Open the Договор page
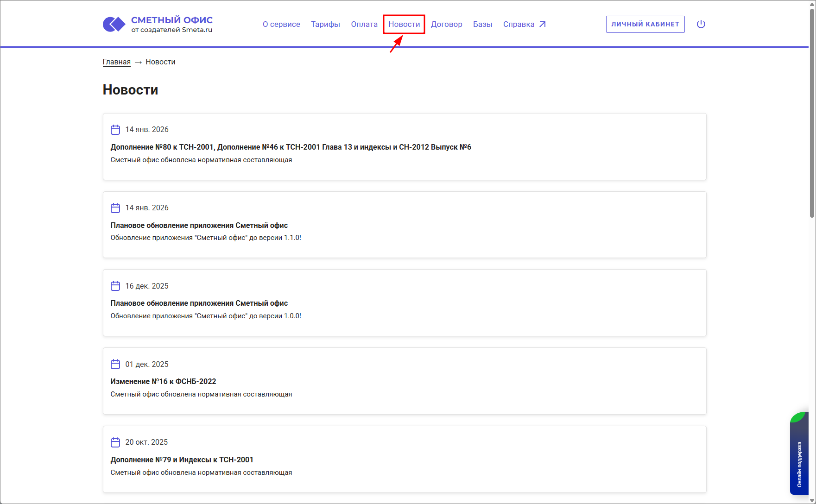Viewport: 816px width, 504px height. pyautogui.click(x=446, y=24)
